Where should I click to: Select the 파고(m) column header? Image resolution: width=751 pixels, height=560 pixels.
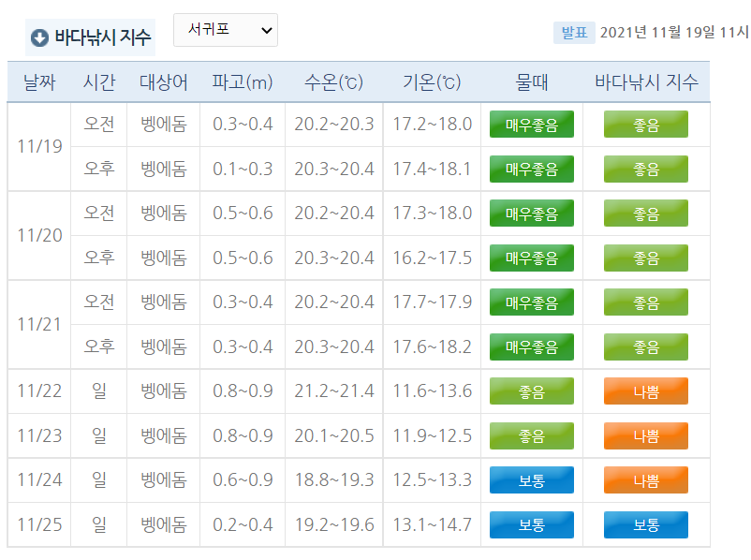tap(243, 81)
